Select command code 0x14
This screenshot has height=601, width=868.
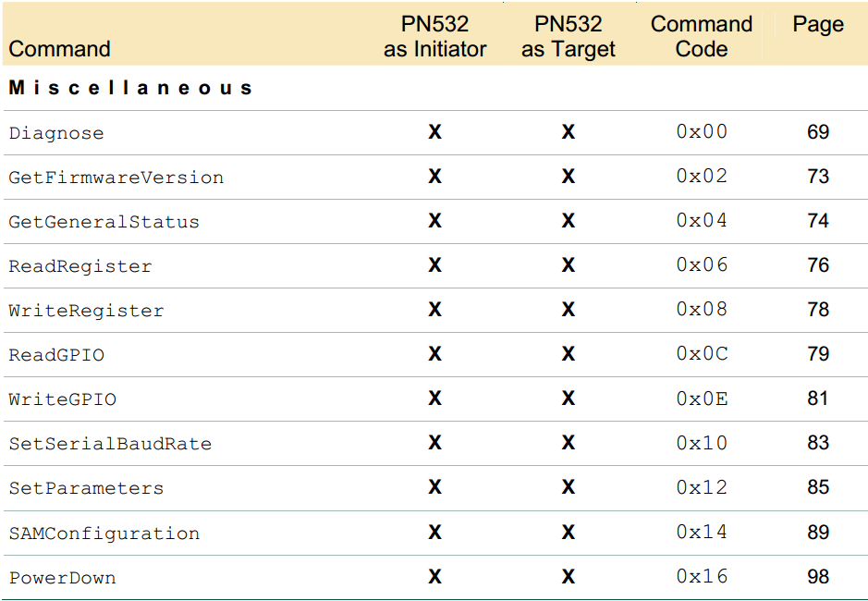[702, 532]
